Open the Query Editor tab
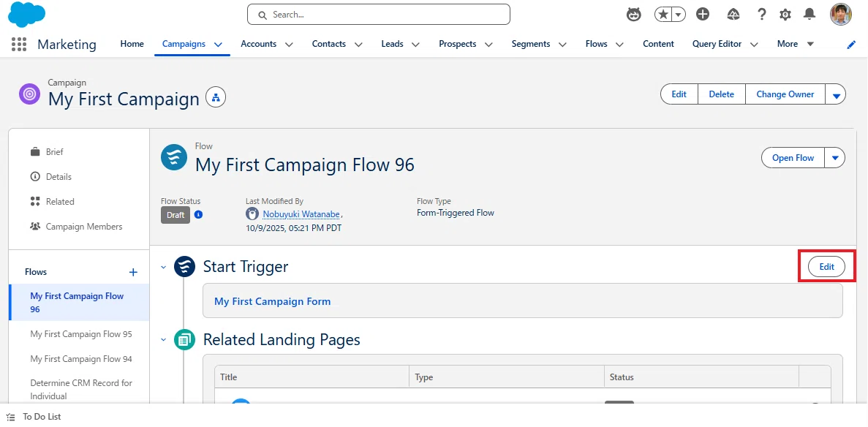The image size is (868, 427). tap(717, 44)
